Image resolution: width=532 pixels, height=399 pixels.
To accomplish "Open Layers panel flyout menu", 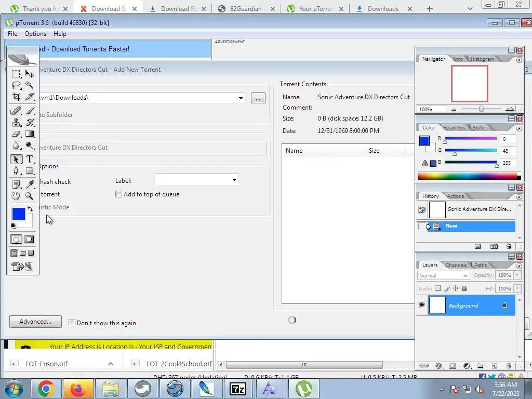I will point(519,266).
